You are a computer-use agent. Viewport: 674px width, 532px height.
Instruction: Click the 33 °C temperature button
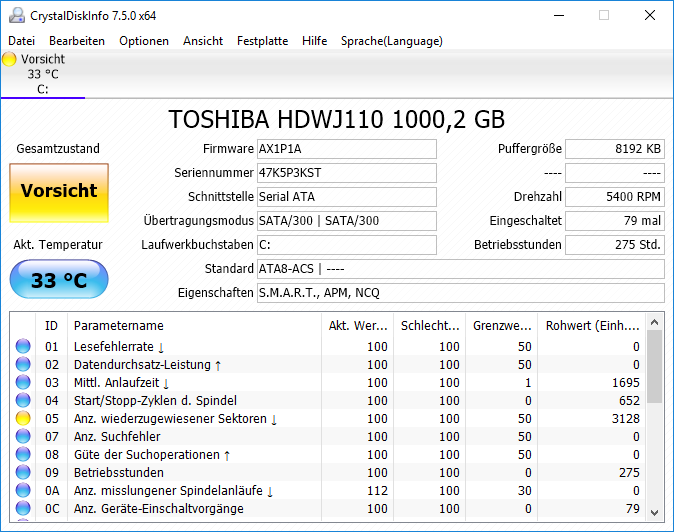pyautogui.click(x=59, y=279)
